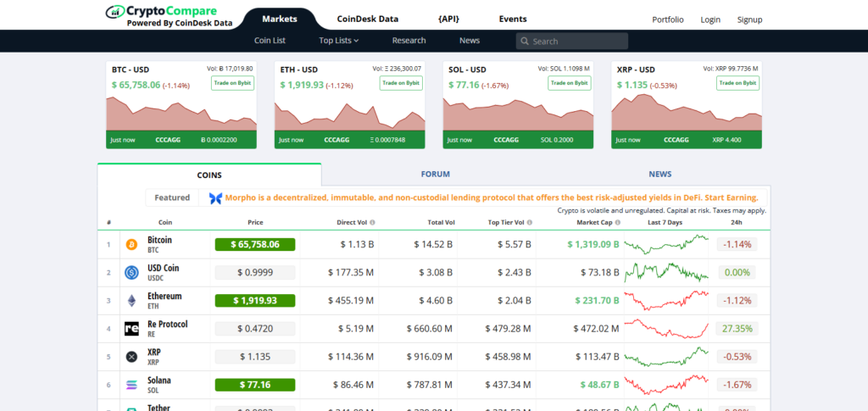Open the Morpho featured ad link
868x411 pixels.
point(492,197)
